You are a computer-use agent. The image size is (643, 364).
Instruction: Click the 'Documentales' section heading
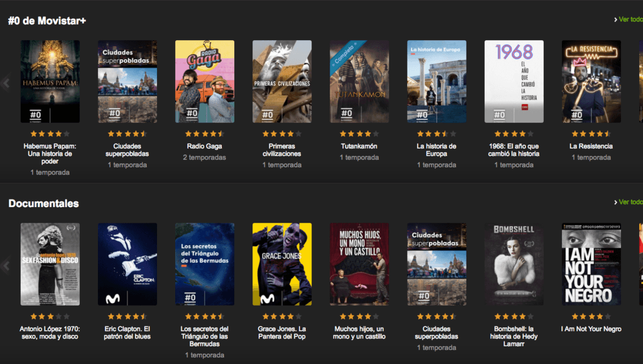[43, 203]
